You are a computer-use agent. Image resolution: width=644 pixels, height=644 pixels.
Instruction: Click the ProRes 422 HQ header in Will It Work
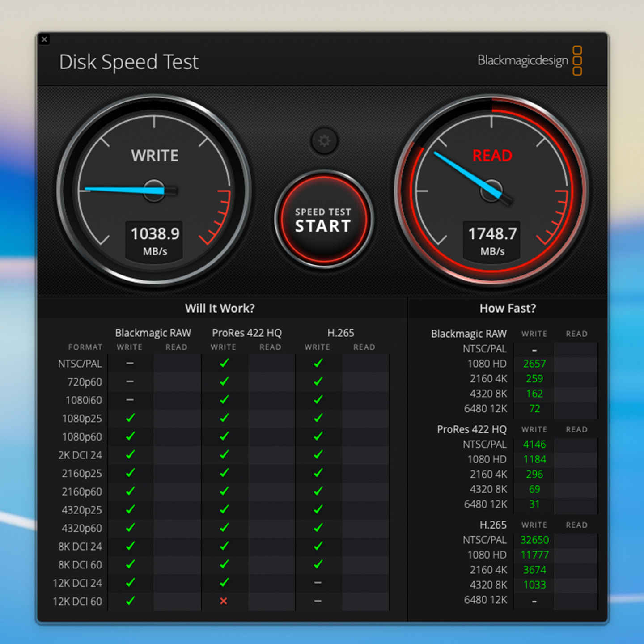click(247, 333)
